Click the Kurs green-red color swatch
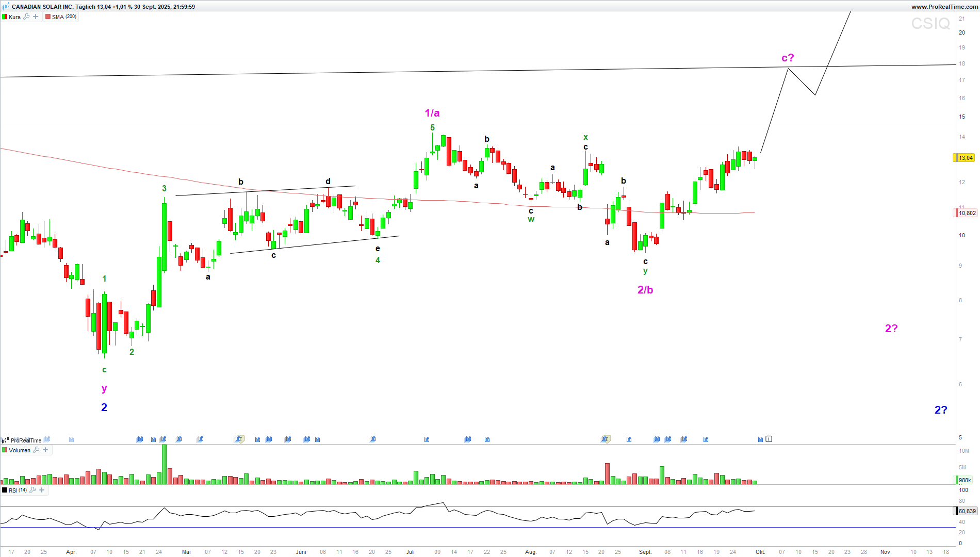 click(5, 17)
